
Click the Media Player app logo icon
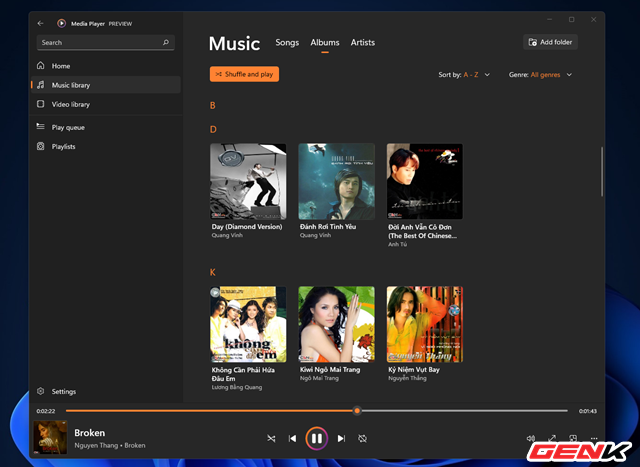pyautogui.click(x=61, y=23)
